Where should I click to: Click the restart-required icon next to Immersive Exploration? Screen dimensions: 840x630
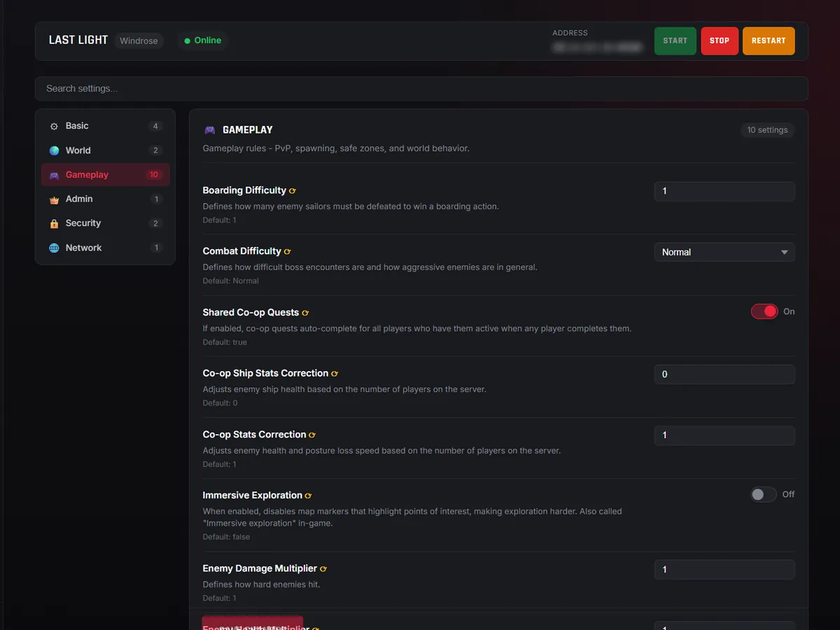click(309, 496)
